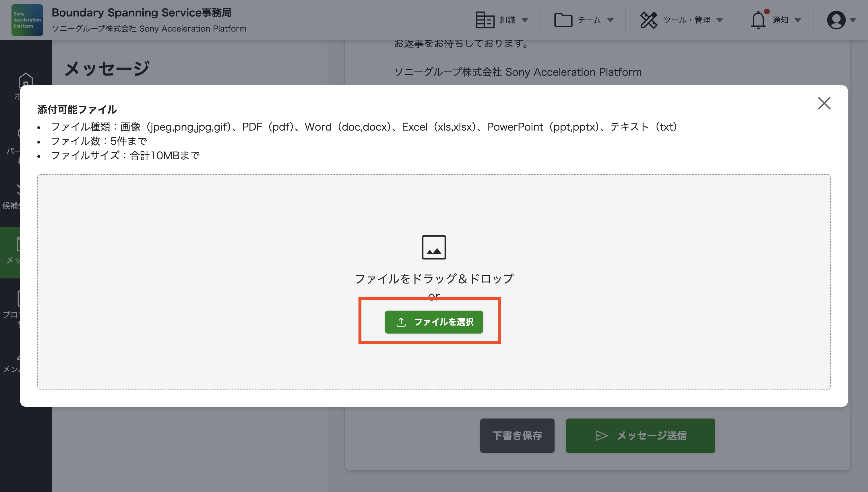Close the attachment dialog with X
This screenshot has width=868, height=492.
tap(824, 103)
